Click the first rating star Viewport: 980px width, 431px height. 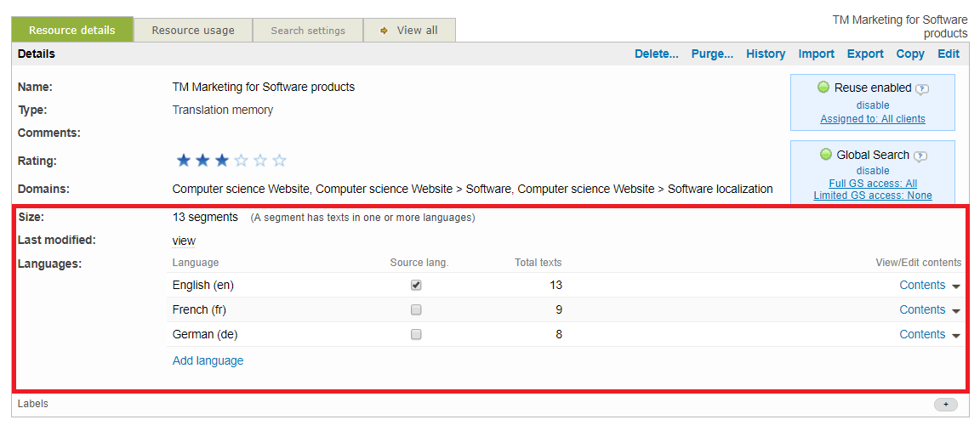point(183,161)
